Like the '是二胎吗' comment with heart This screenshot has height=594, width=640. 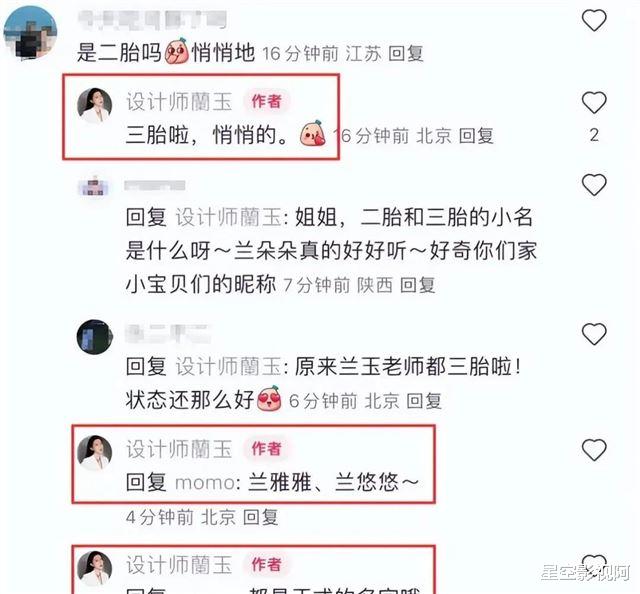[x=594, y=20]
